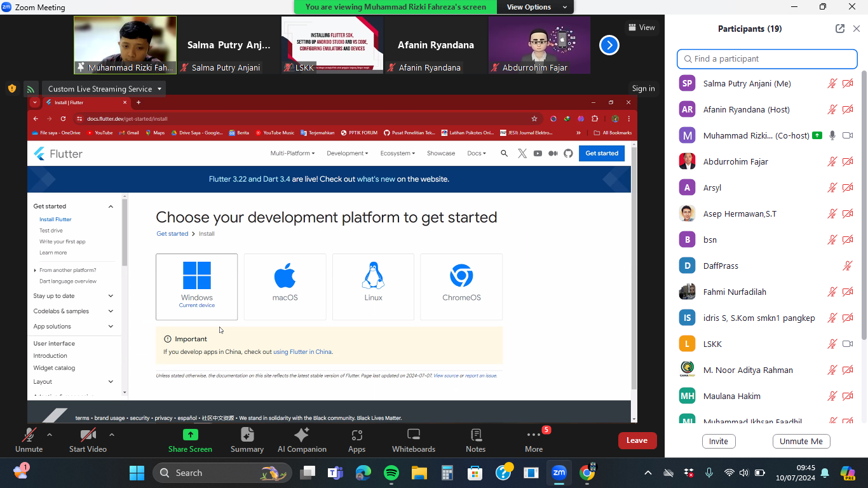Screen dimensions: 868x488
Task: Unmute the microphone in Zoom toolbar
Action: point(29,440)
